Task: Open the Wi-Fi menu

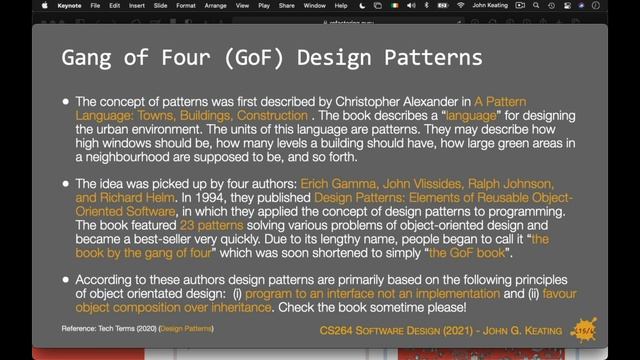Action: (460, 6)
